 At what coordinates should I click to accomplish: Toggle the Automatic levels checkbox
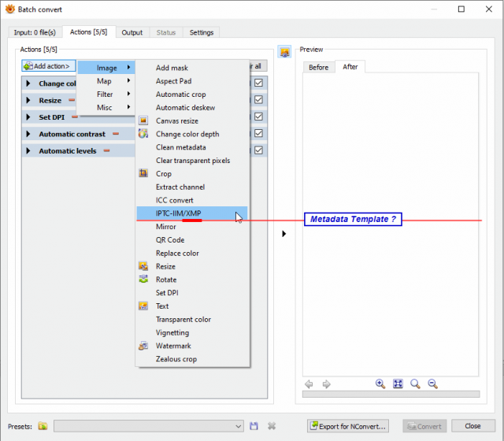pyautogui.click(x=258, y=150)
